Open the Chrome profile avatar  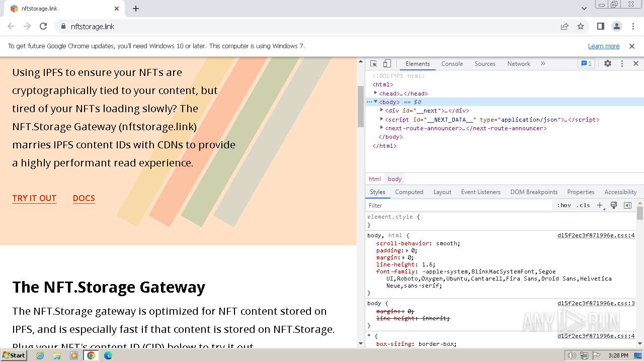[616, 26]
